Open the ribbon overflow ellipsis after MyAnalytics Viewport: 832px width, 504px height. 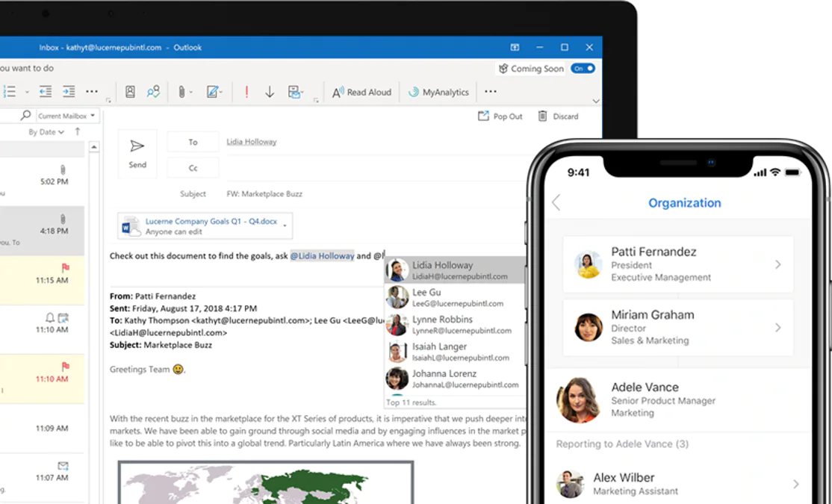pyautogui.click(x=490, y=92)
